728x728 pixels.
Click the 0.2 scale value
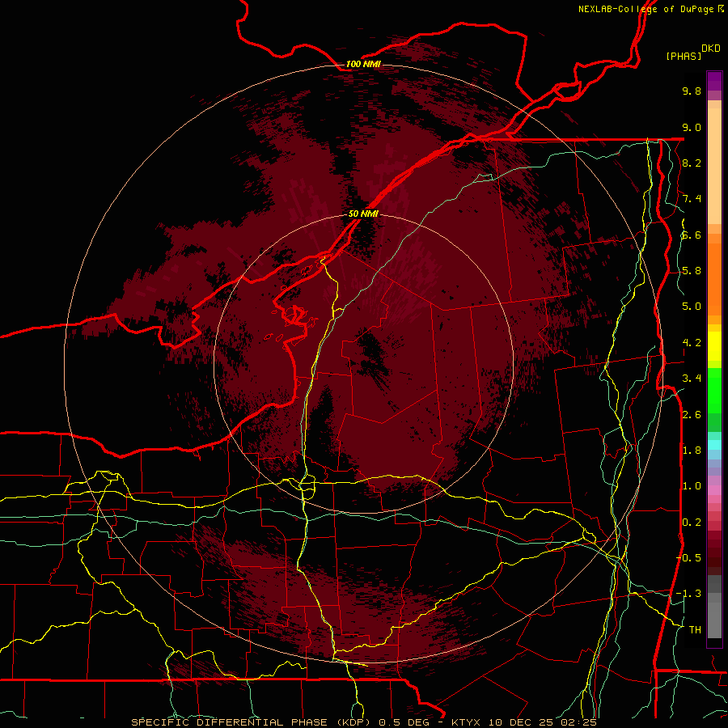tap(692, 523)
